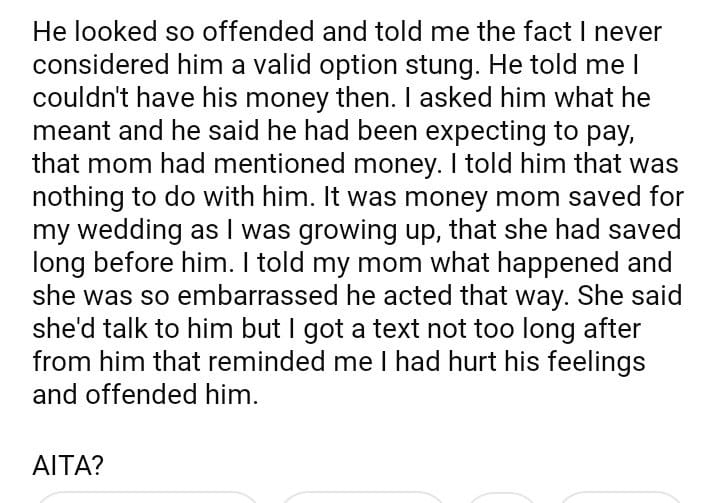Click the widest pill button below the post

point(146,497)
